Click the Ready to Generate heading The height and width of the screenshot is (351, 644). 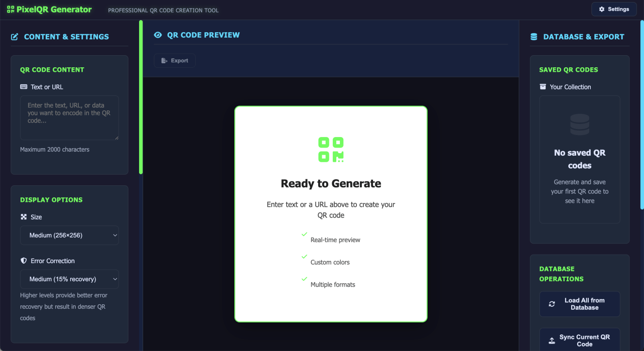331,184
